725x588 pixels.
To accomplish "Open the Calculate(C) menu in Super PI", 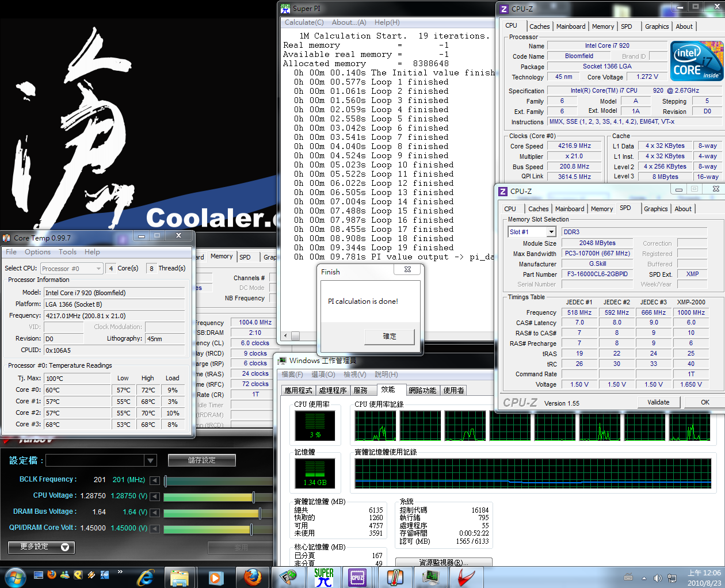I will coord(304,22).
